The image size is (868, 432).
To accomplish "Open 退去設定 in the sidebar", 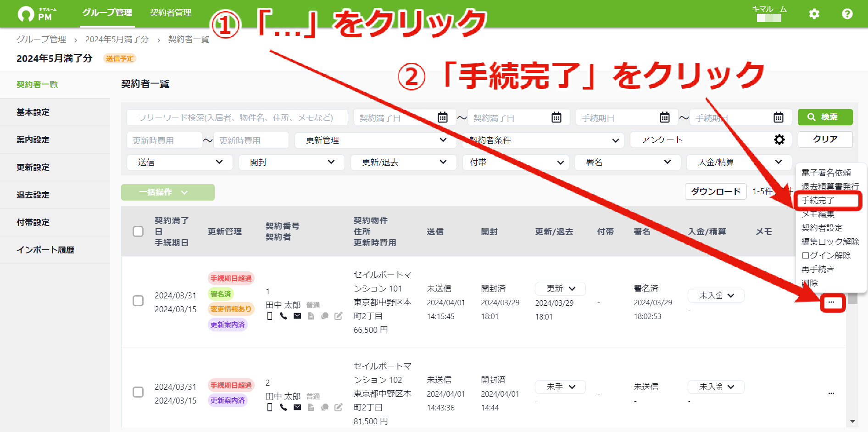I will (55, 195).
